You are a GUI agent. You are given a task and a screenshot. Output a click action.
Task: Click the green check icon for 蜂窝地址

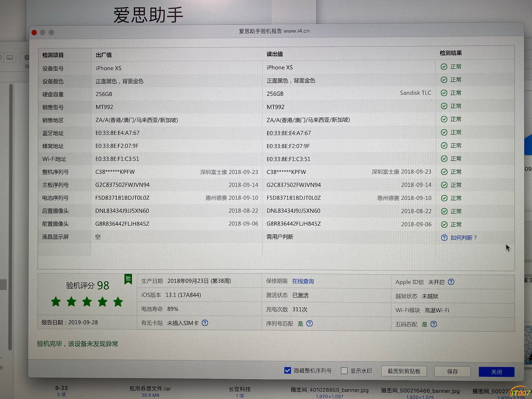[444, 145]
